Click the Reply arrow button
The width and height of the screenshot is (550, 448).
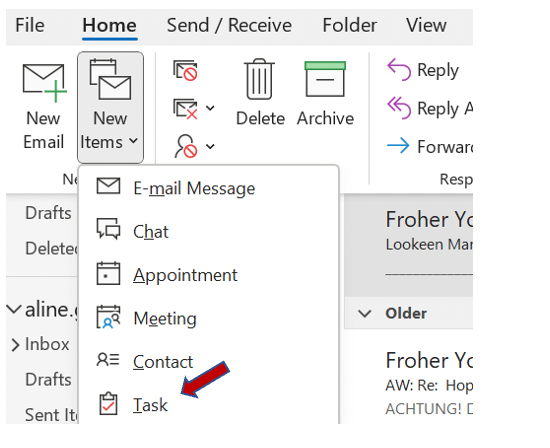[x=422, y=70]
